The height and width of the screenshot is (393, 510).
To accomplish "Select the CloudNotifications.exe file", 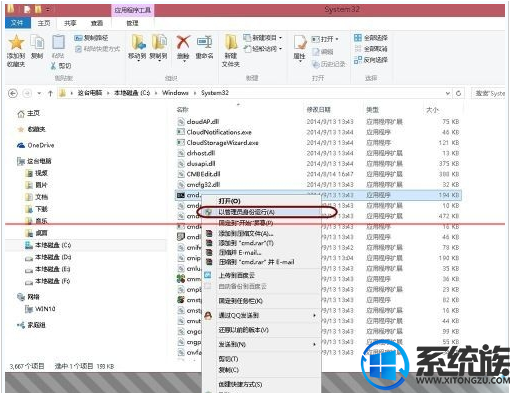I will (214, 132).
